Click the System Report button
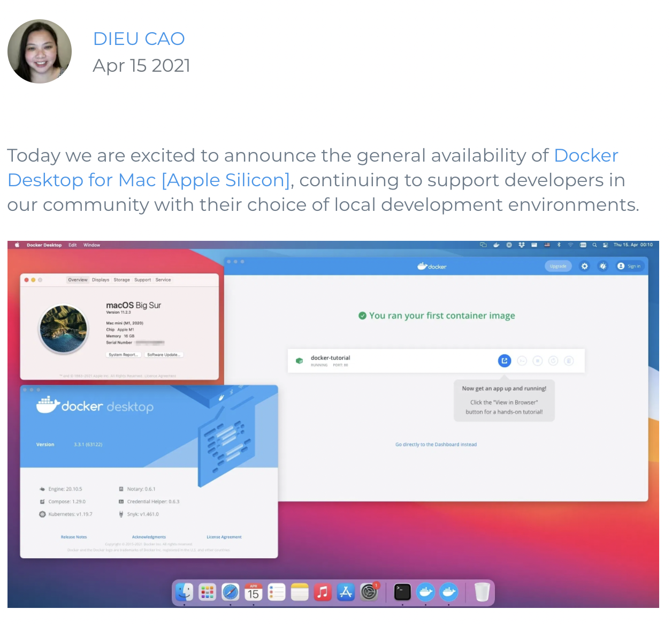The width and height of the screenshot is (672, 624). [123, 355]
